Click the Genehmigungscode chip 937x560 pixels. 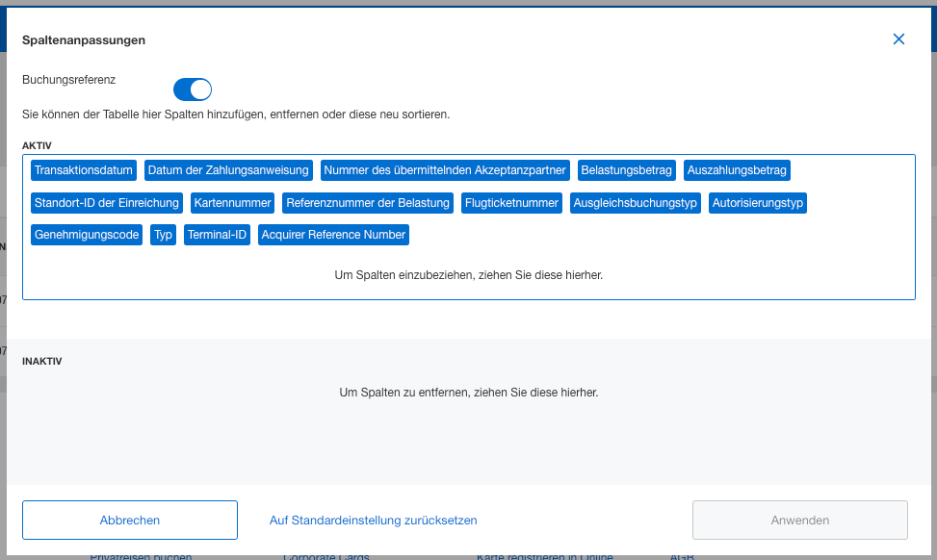87,235
